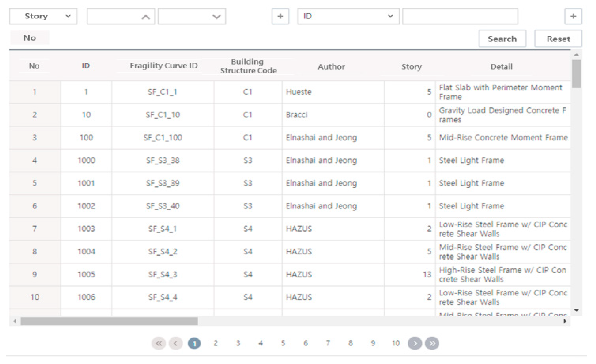Go to next page with right chevron
The width and height of the screenshot is (596, 364).
click(x=415, y=343)
